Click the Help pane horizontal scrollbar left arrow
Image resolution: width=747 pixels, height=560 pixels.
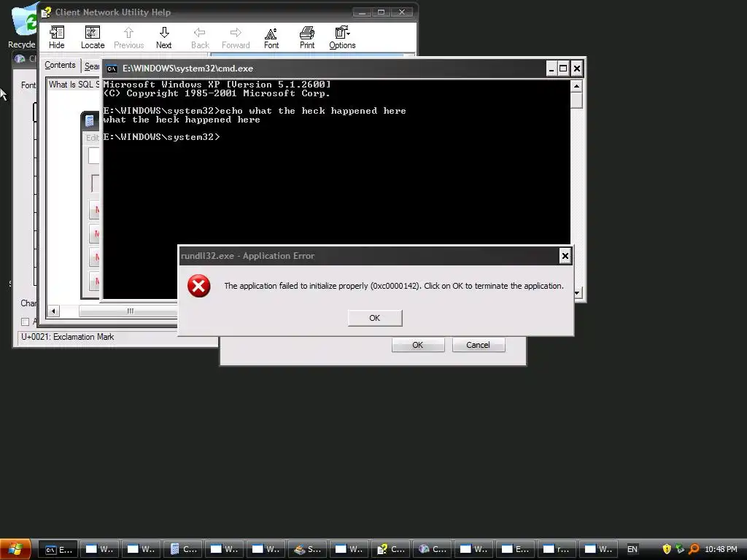(53, 311)
